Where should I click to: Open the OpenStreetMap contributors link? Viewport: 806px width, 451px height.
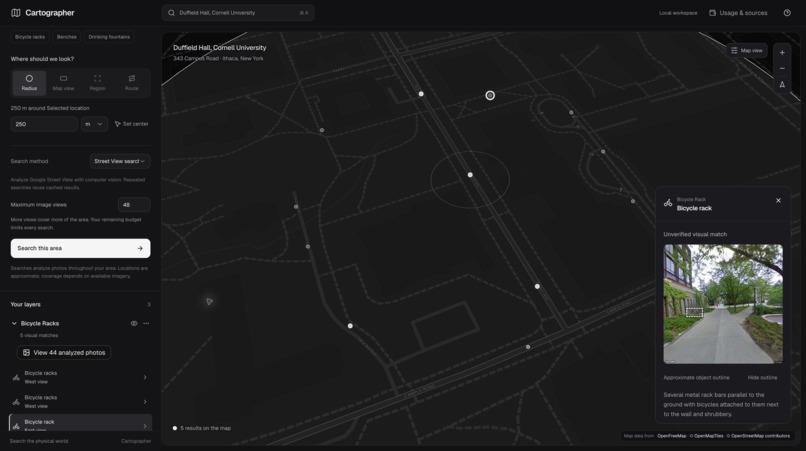click(x=758, y=436)
